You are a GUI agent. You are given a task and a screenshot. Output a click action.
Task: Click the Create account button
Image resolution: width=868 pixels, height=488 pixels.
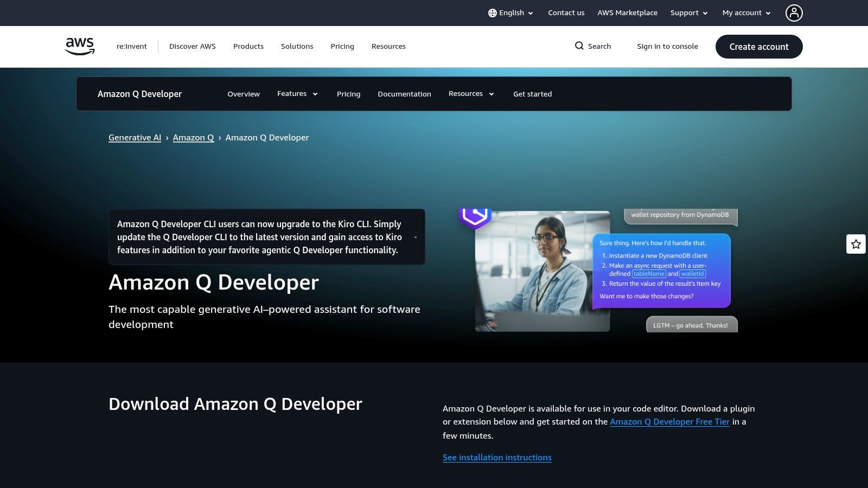(x=758, y=47)
